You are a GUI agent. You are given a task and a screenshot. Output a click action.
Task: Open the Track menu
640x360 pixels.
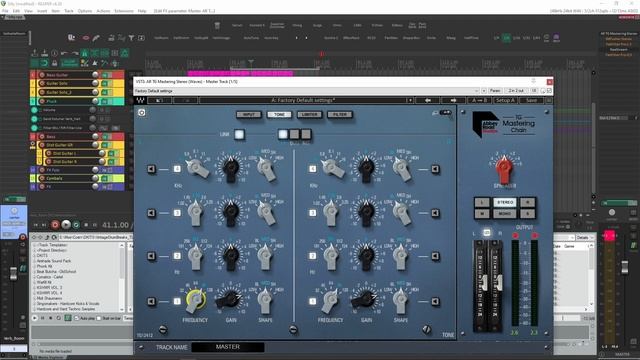click(x=69, y=11)
